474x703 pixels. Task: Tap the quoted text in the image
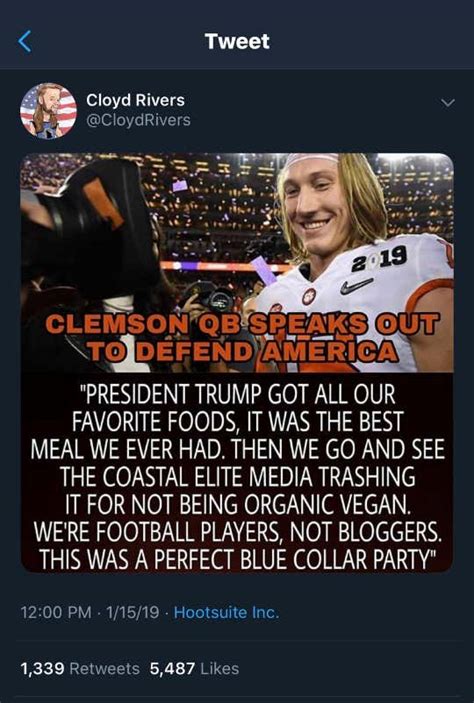[237, 475]
